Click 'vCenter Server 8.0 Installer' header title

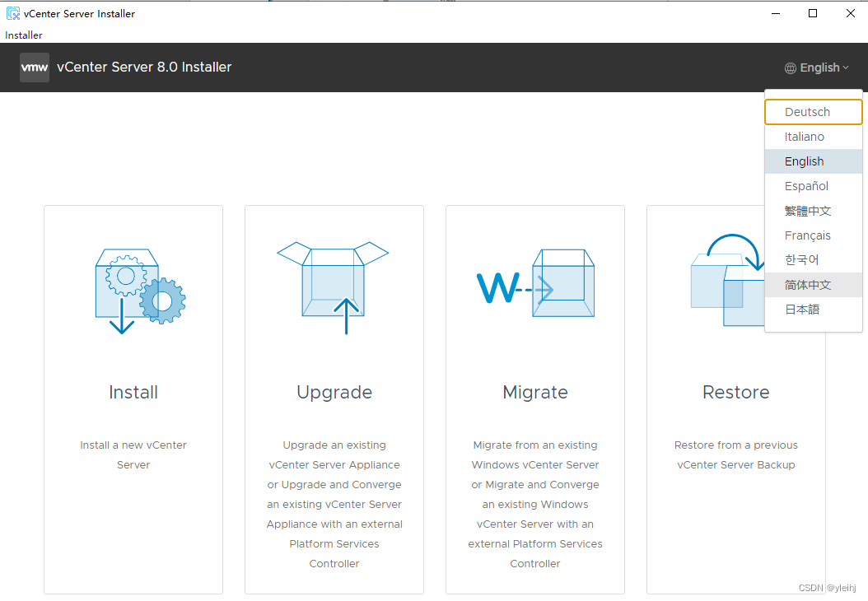144,67
